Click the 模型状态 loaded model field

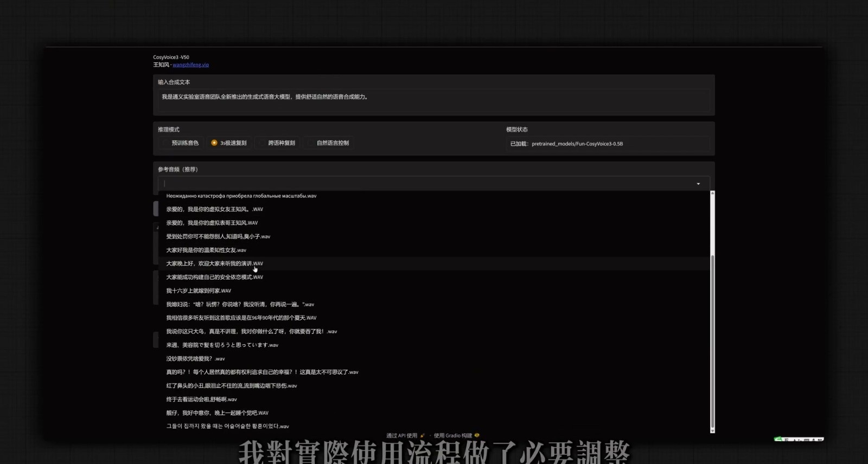click(608, 144)
